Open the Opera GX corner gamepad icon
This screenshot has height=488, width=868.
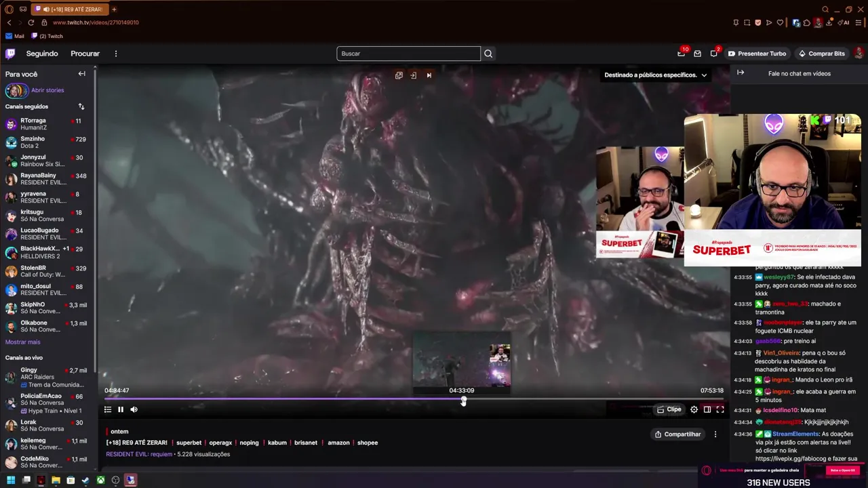23,9
